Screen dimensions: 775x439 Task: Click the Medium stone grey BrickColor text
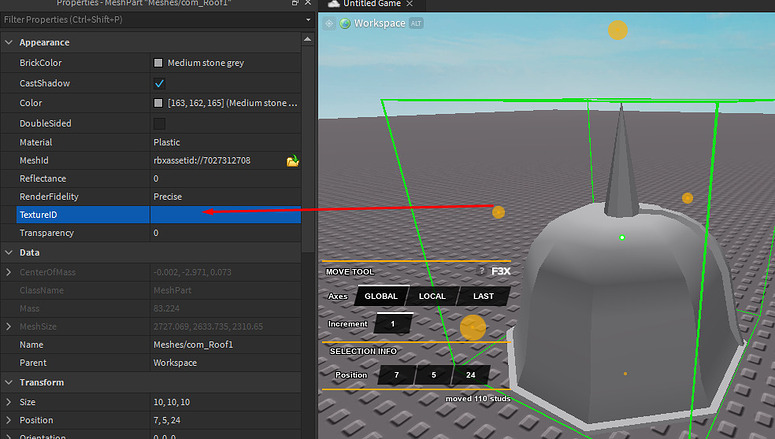click(206, 63)
